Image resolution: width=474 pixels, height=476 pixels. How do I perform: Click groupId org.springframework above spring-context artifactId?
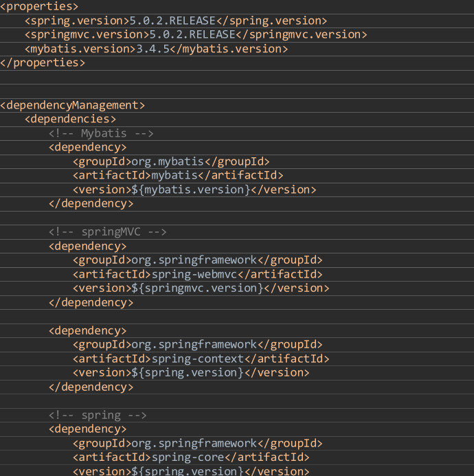[197, 345]
